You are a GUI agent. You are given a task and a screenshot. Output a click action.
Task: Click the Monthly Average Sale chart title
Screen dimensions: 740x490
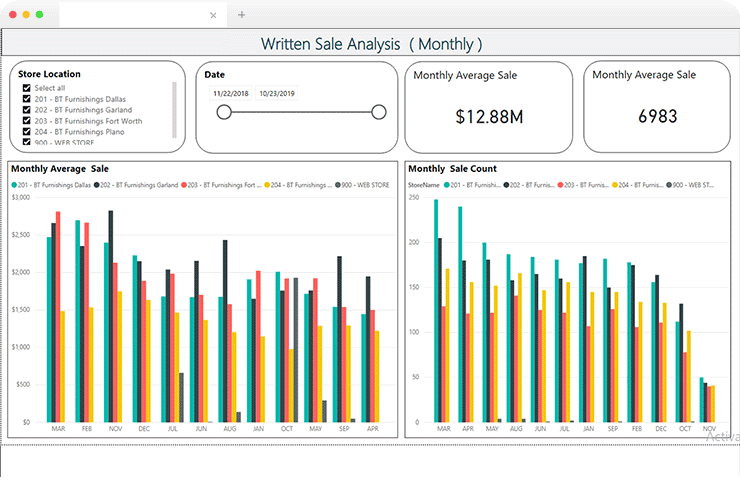[60, 169]
